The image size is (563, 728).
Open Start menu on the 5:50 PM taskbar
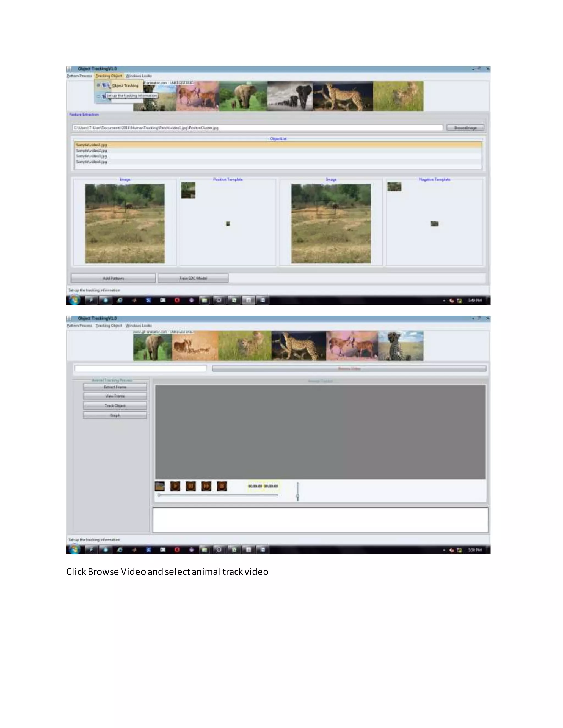(74, 550)
